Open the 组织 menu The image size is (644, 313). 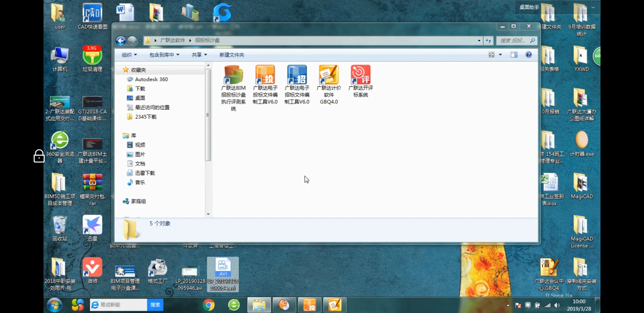click(x=129, y=55)
